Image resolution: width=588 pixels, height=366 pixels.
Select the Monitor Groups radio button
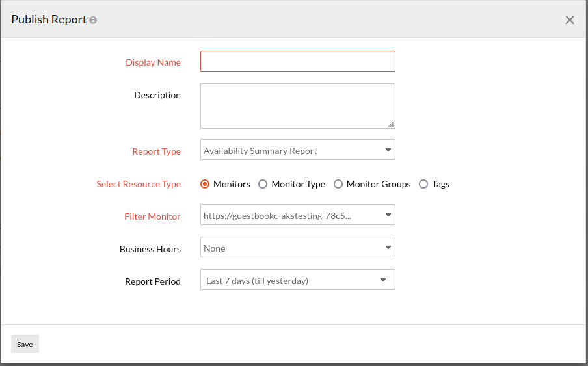(338, 184)
